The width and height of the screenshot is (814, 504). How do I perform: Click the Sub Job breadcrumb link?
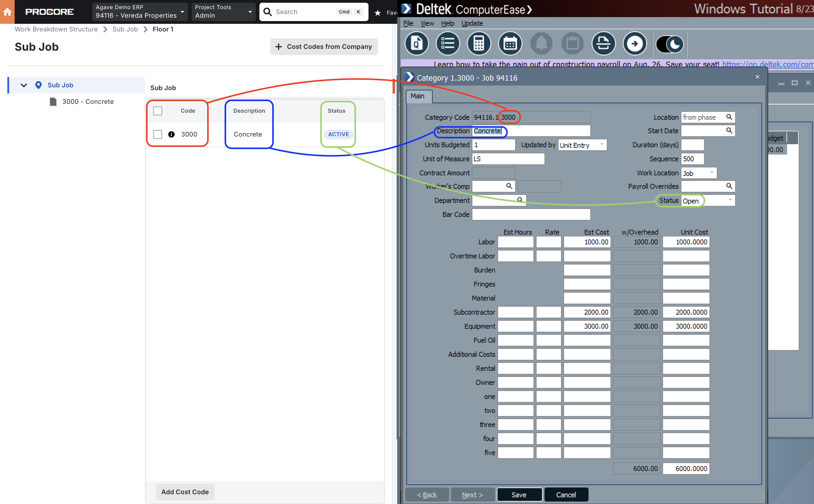coord(125,29)
